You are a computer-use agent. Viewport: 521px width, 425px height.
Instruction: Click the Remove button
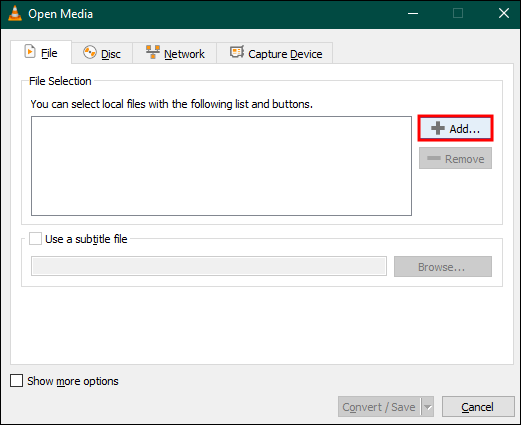455,158
